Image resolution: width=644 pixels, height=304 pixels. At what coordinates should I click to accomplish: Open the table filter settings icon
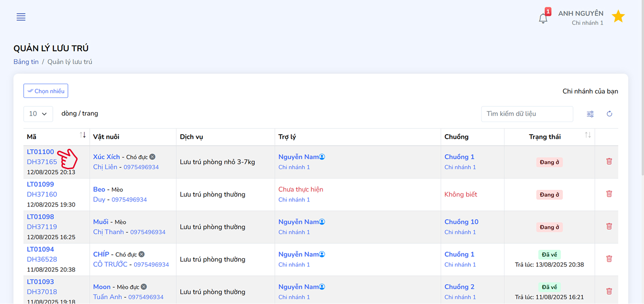click(590, 114)
